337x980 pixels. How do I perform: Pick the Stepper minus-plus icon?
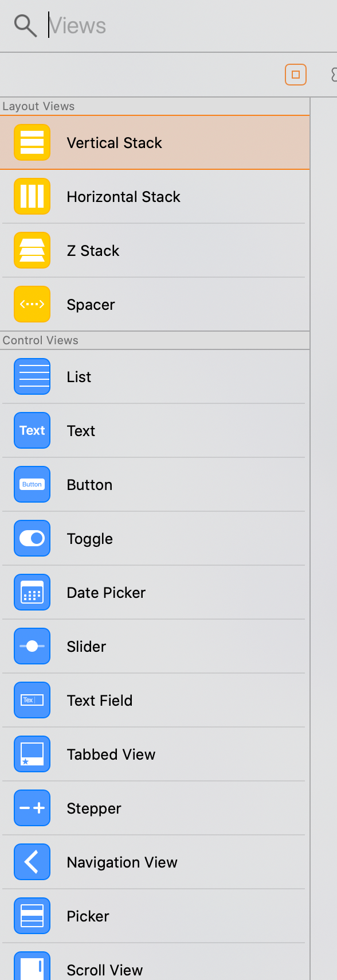pyautogui.click(x=32, y=808)
